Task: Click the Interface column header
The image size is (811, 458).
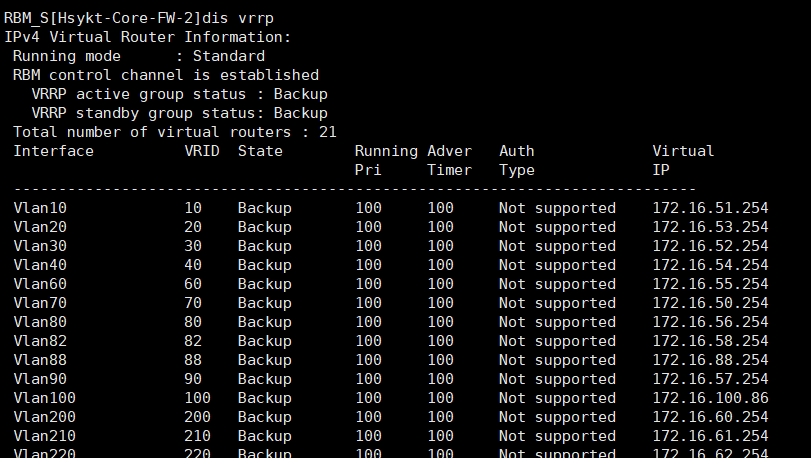Action: pos(53,151)
